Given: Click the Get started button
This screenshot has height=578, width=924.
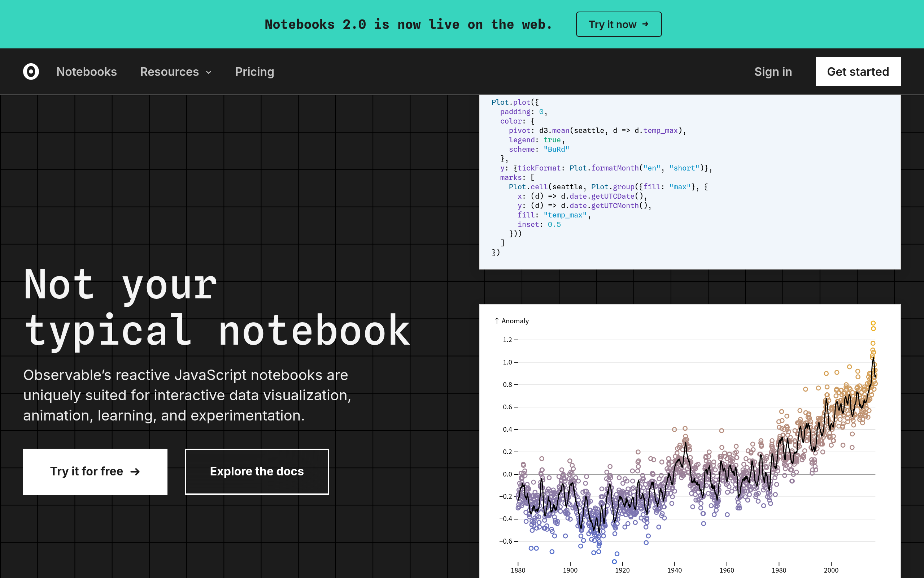Looking at the screenshot, I should tap(858, 72).
